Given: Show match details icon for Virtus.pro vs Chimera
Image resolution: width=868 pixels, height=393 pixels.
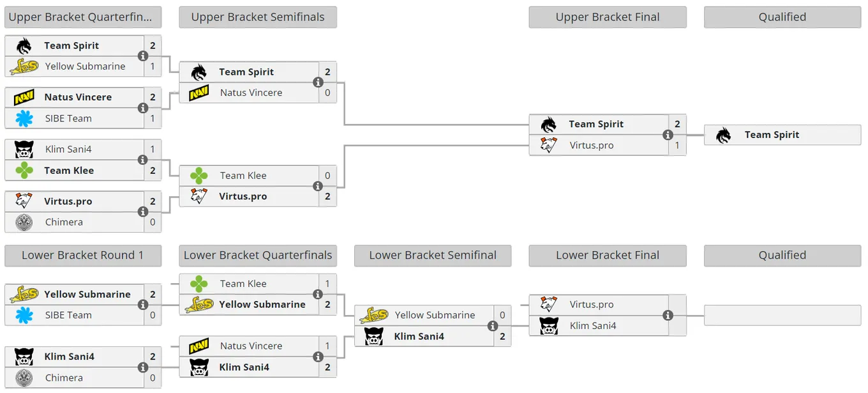Looking at the screenshot, I should tap(143, 212).
